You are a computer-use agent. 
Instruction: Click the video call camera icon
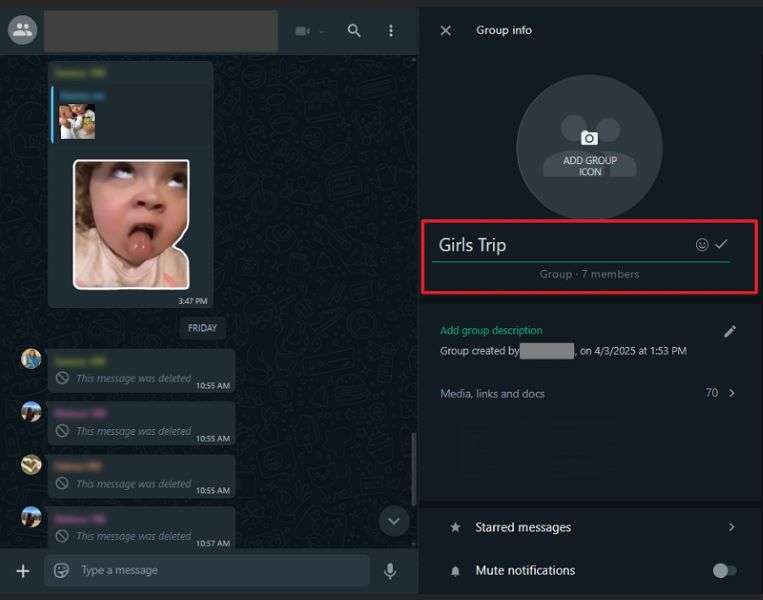302,31
